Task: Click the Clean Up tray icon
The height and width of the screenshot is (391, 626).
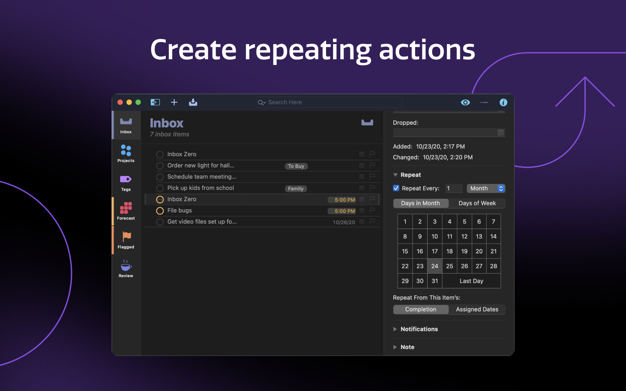Action: coord(193,102)
